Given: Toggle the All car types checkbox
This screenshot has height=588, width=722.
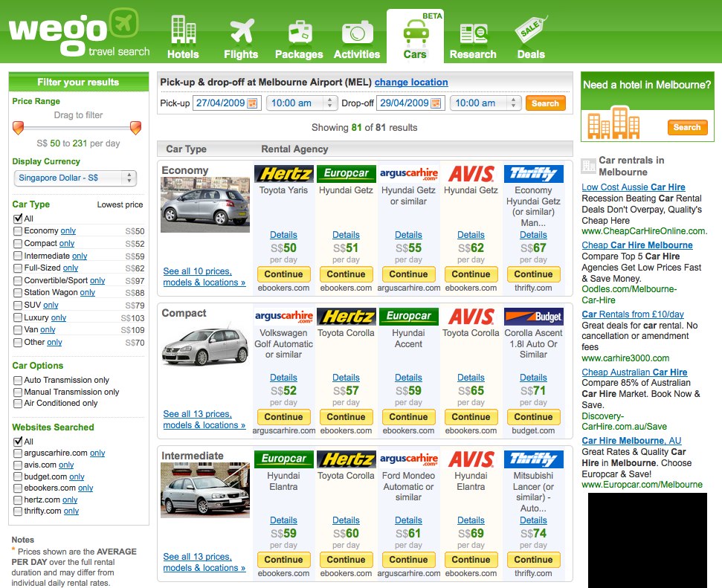Looking at the screenshot, I should click(x=18, y=219).
